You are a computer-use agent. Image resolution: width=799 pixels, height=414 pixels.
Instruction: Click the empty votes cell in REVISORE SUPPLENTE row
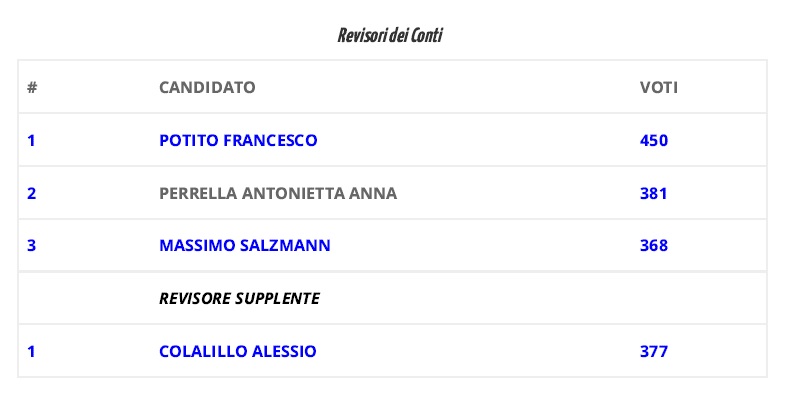tap(699, 298)
